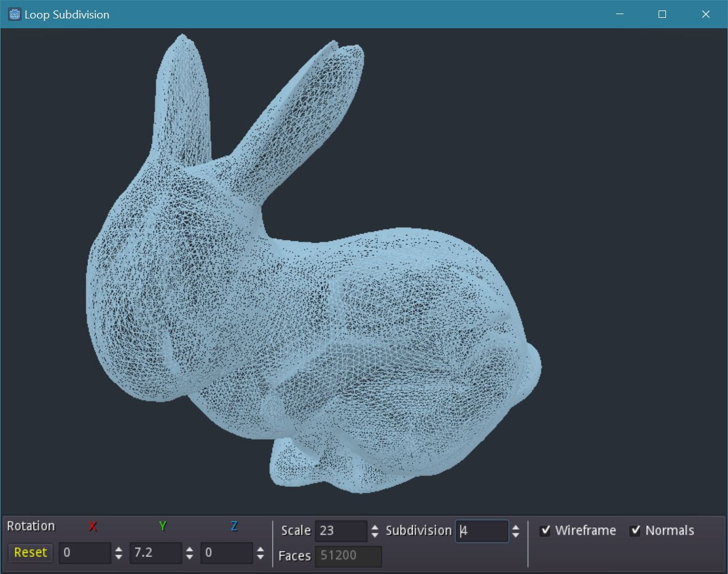Screen dimensions: 728x574
Task: Decrease the Scale value with down arrow
Action: tap(375, 535)
